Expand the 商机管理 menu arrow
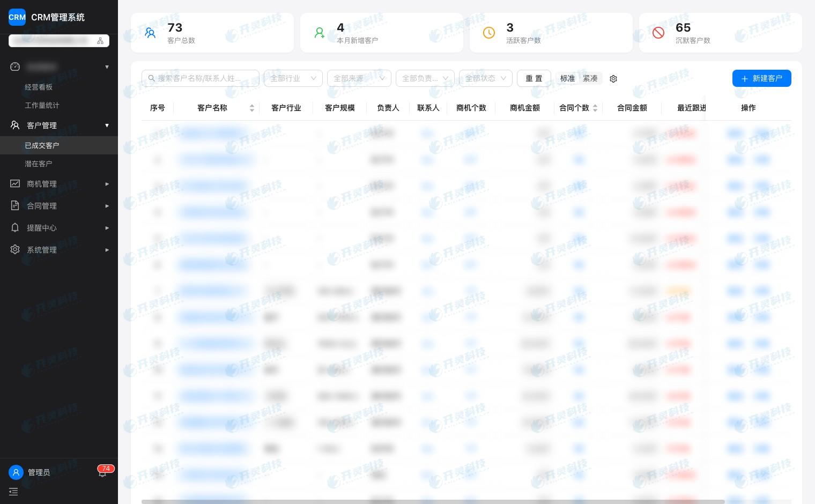815x504 pixels. (107, 183)
